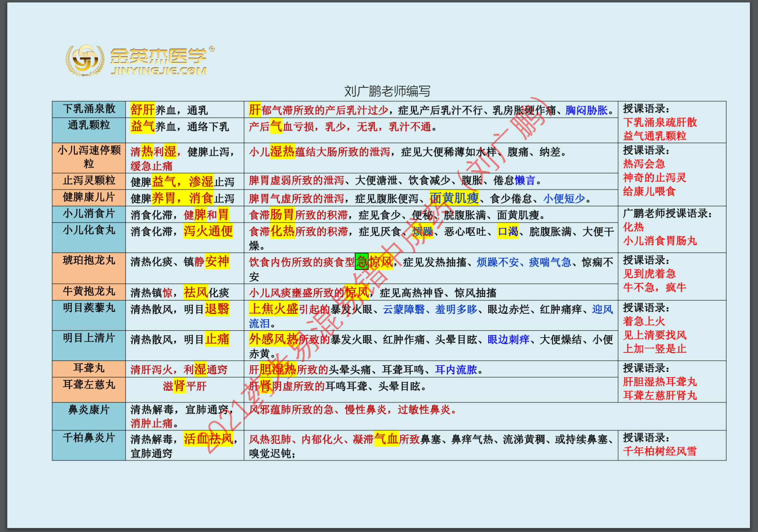Click the mnemonic 见上清要找风
Image resolution: width=758 pixels, height=532 pixels.
click(655, 335)
